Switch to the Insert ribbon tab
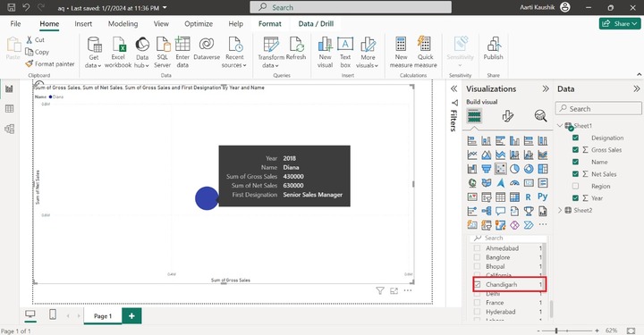644x335 pixels. [x=83, y=24]
